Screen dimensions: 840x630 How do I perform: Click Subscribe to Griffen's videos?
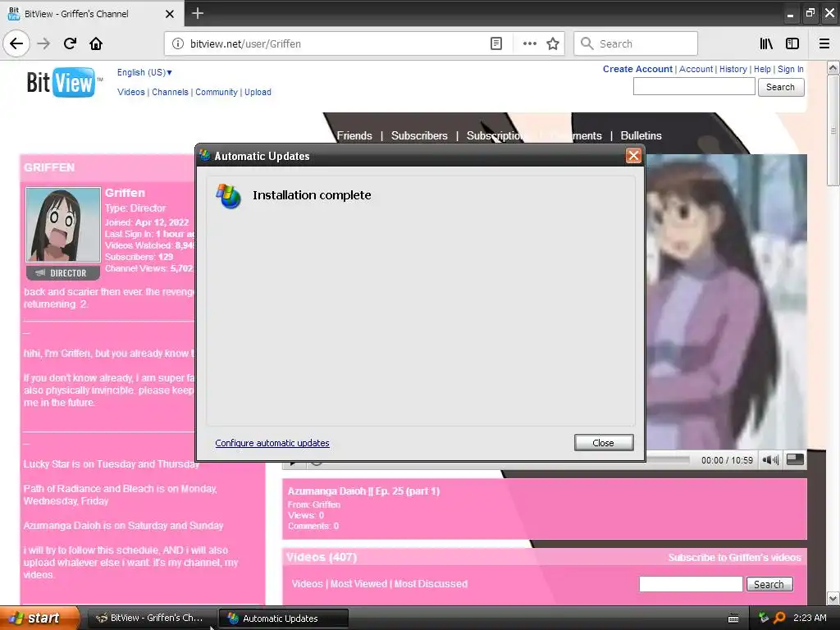[734, 558]
